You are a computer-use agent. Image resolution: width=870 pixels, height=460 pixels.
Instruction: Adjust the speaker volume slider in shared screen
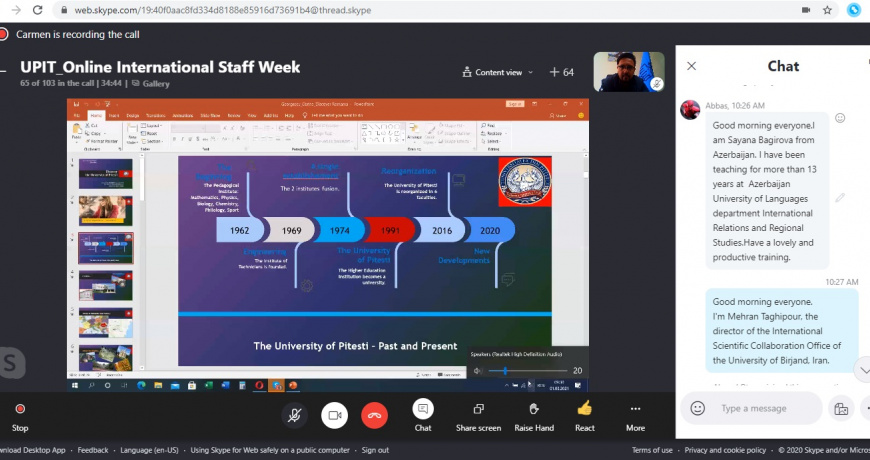point(527,371)
